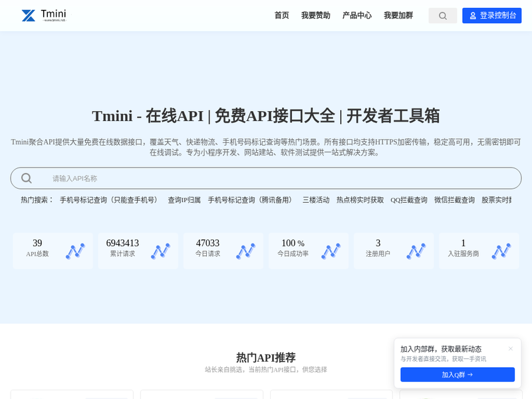Select hot search 手机号标记查询（只能查手机号）
532x399 pixels.
click(110, 200)
